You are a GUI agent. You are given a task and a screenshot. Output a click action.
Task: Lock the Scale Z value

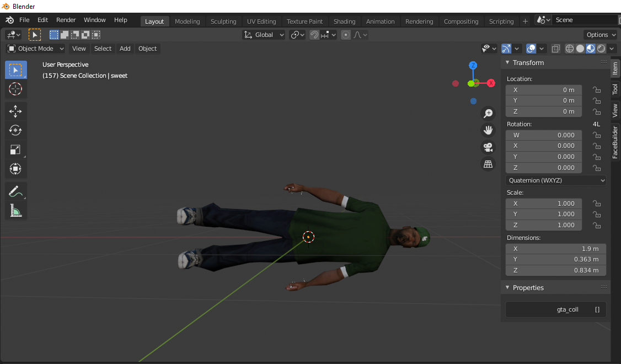[596, 225]
